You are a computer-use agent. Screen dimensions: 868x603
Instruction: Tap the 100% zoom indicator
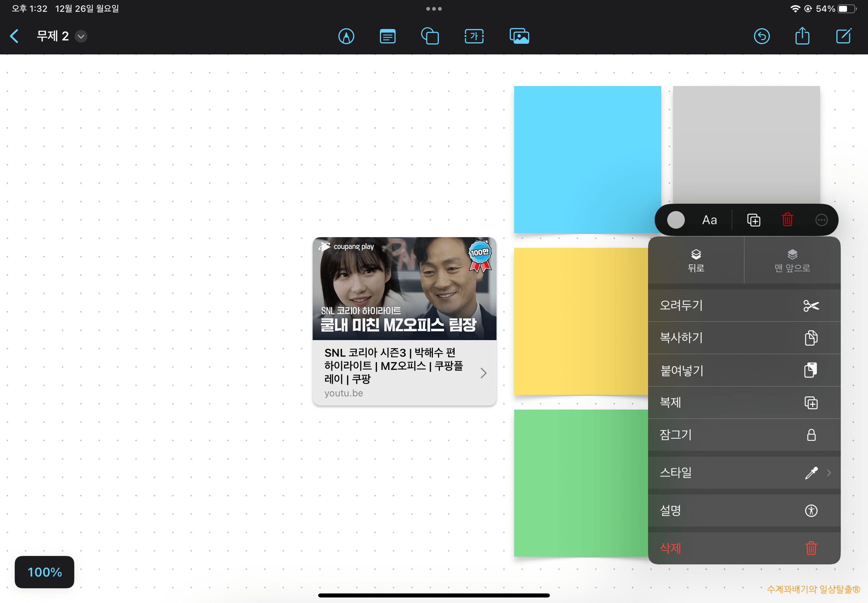click(x=44, y=572)
